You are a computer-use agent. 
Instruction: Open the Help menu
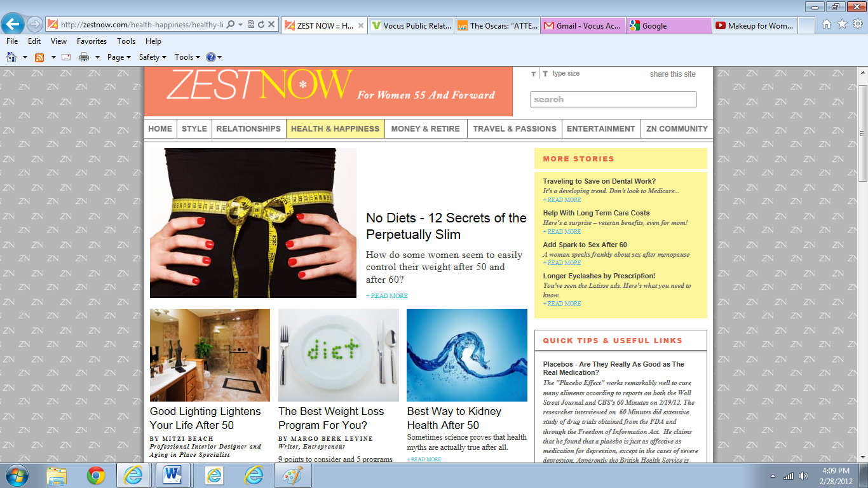click(x=153, y=41)
